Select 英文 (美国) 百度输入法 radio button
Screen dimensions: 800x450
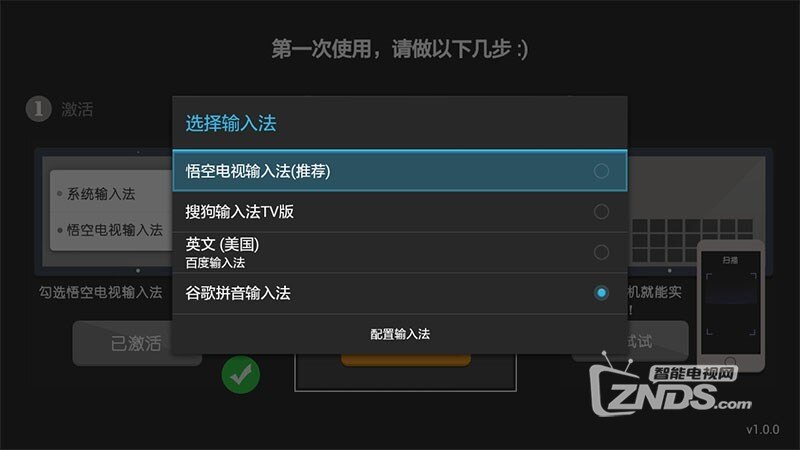(x=601, y=252)
